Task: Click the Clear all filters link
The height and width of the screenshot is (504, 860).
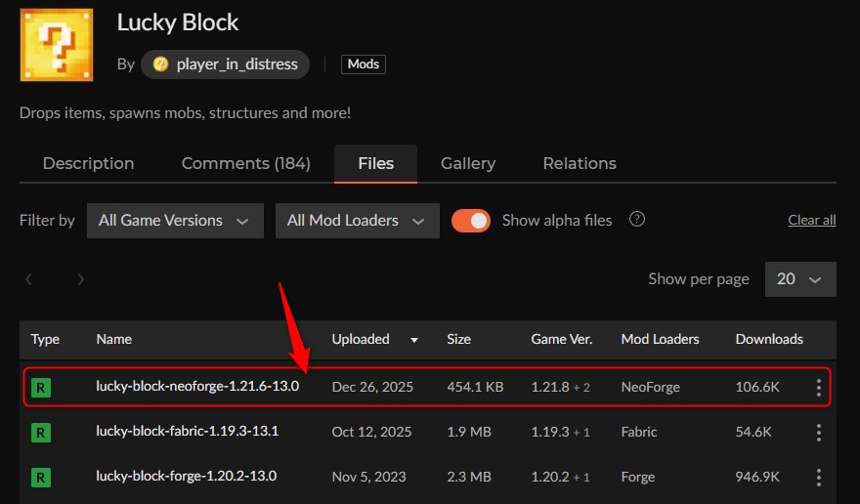Action: (x=811, y=221)
